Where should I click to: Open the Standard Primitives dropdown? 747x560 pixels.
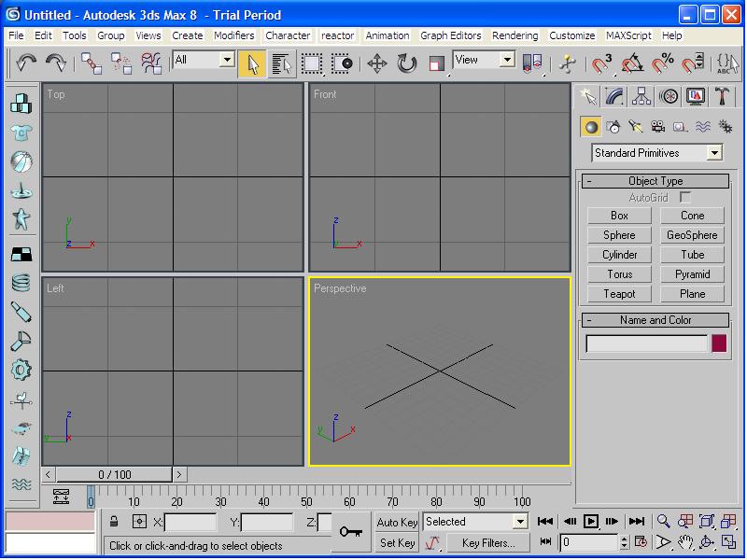click(x=657, y=153)
